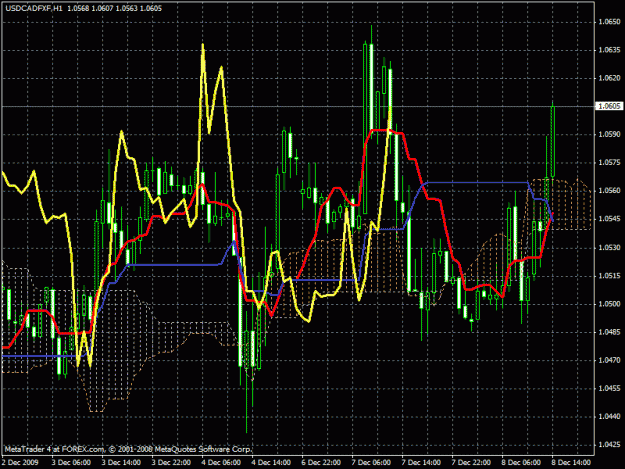Click the 1.0545 price scale label

tap(609, 219)
